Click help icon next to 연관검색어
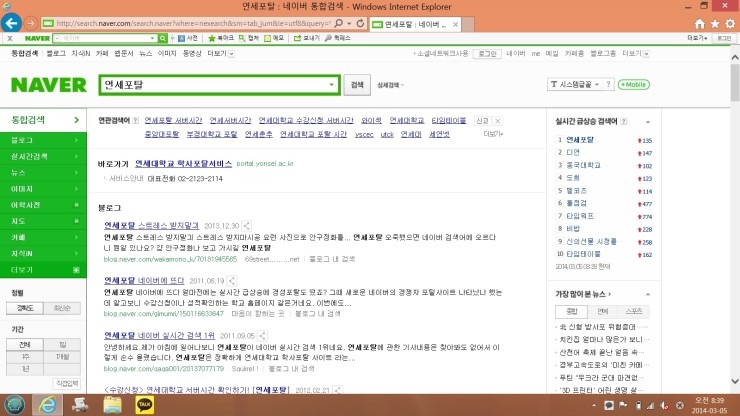Image resolution: width=740 pixels, height=416 pixels. [135, 121]
